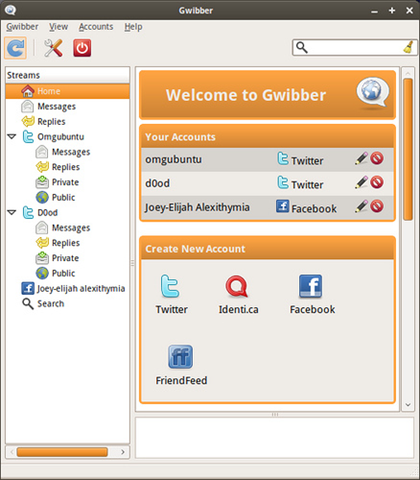Select the Home stream
This screenshot has height=480, width=420.
[x=67, y=91]
